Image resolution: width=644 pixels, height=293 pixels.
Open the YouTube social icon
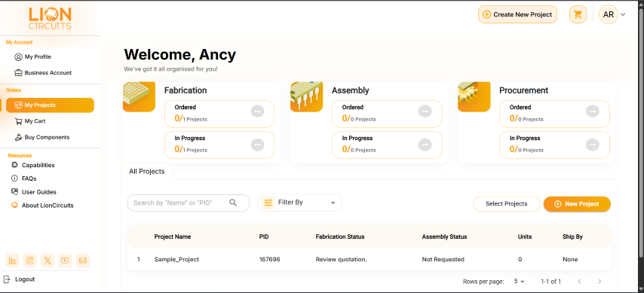pos(65,261)
